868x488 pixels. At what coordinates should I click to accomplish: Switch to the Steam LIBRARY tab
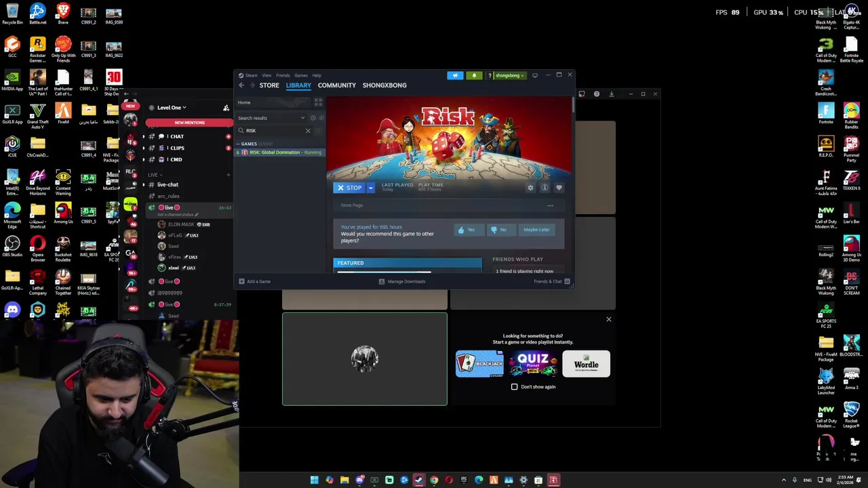298,85
